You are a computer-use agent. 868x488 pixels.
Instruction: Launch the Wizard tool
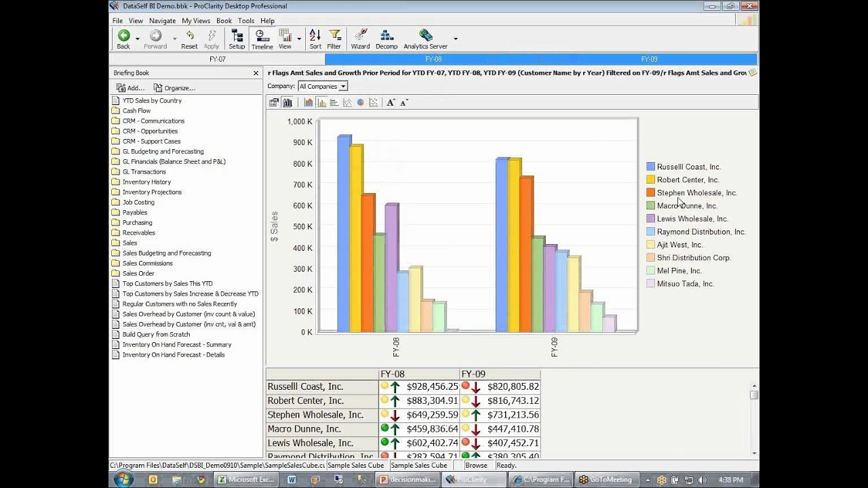(360, 39)
